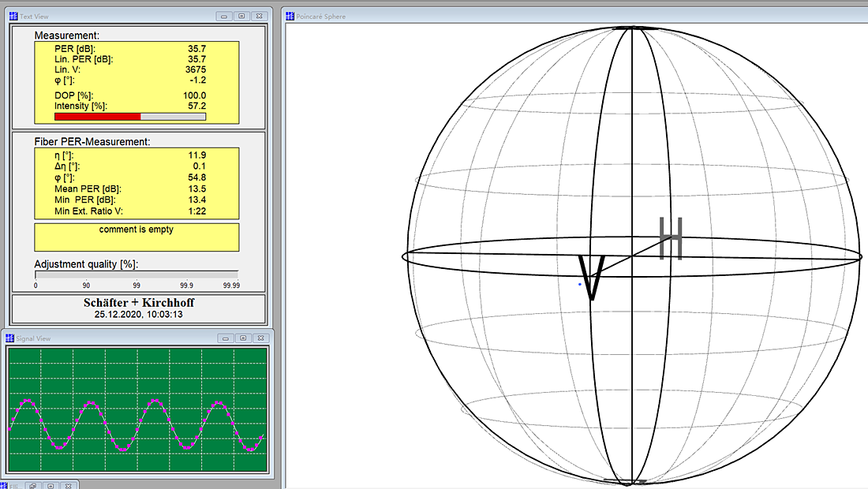Close the Signal View window
Viewport: 868px width, 489px height.
[259, 338]
